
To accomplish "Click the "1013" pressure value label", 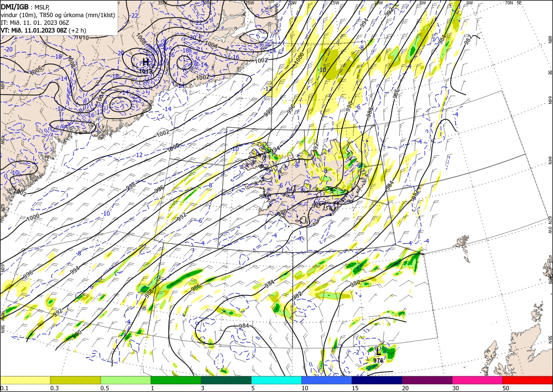I will (x=145, y=71).
